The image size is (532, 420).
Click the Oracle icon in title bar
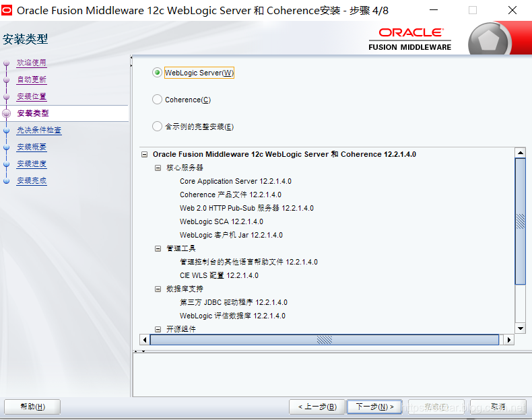(x=7, y=11)
